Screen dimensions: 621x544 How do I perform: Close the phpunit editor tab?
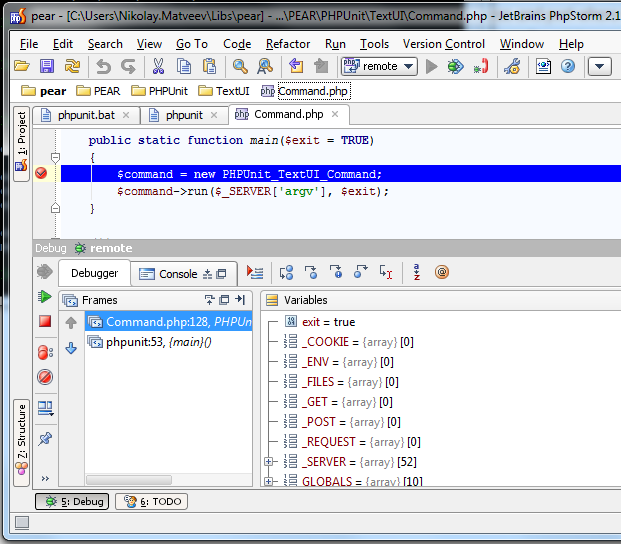[x=214, y=115]
